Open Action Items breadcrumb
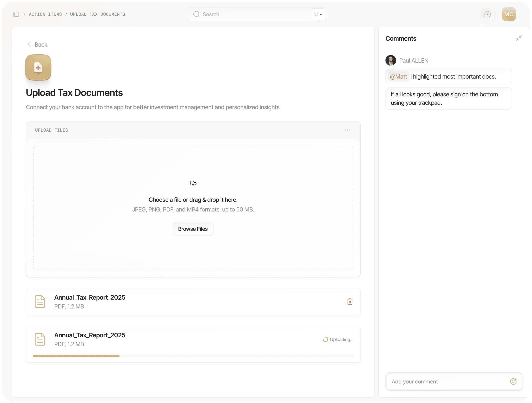 [x=45, y=14]
